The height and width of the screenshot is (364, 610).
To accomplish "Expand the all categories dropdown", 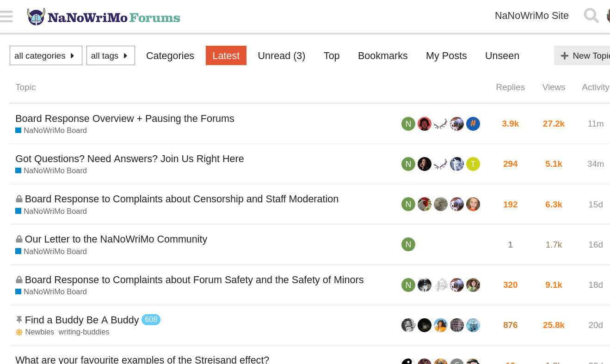I will tap(46, 55).
